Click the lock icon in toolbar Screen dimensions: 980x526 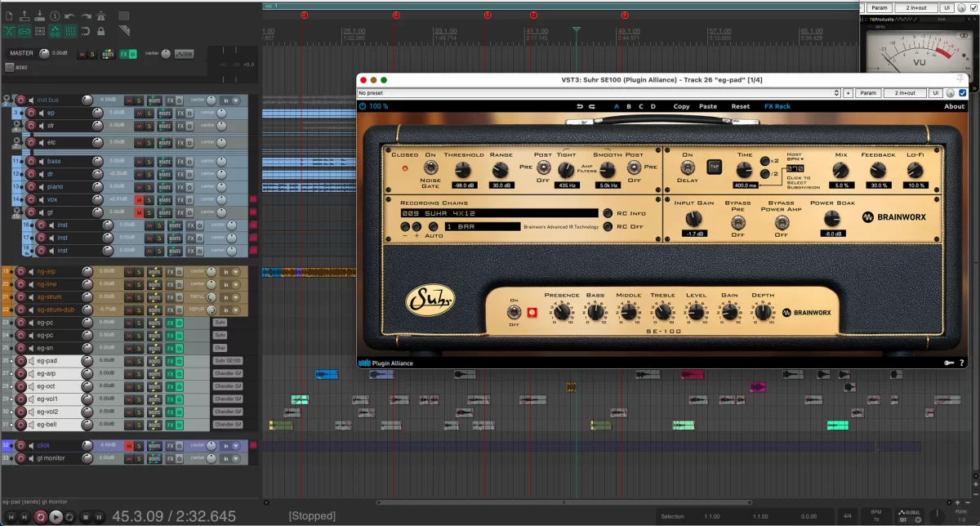coord(100,31)
